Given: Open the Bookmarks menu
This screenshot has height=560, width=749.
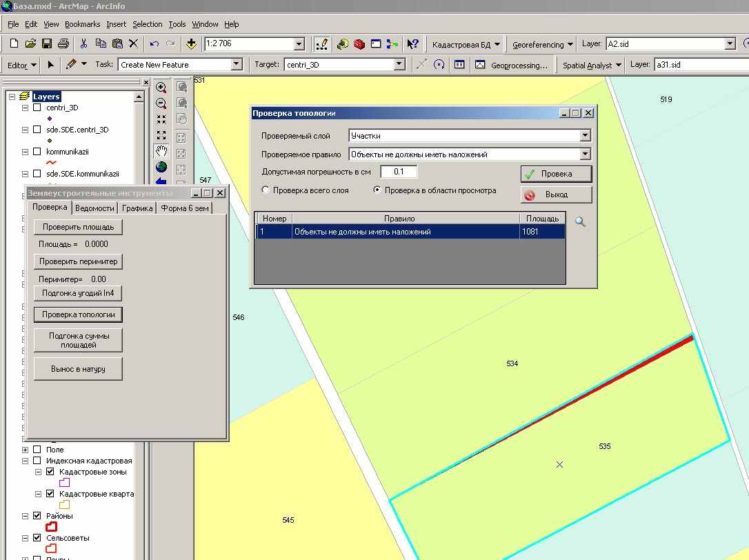Looking at the screenshot, I should [x=82, y=24].
